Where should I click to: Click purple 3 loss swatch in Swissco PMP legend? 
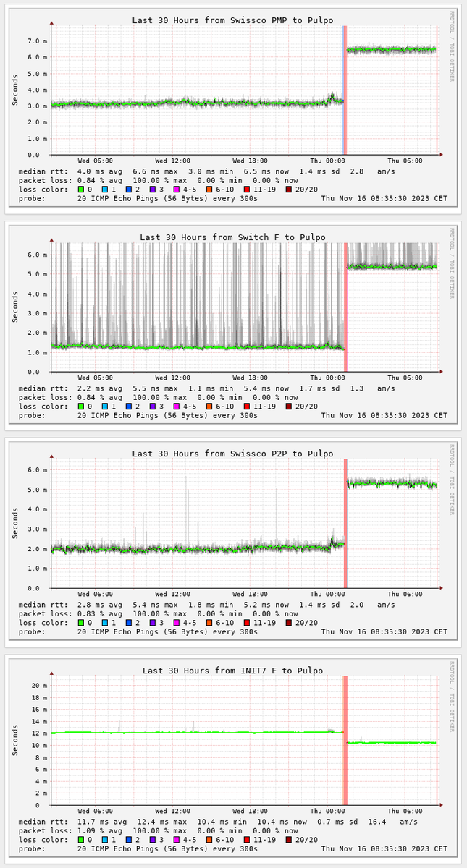pyautogui.click(x=153, y=190)
